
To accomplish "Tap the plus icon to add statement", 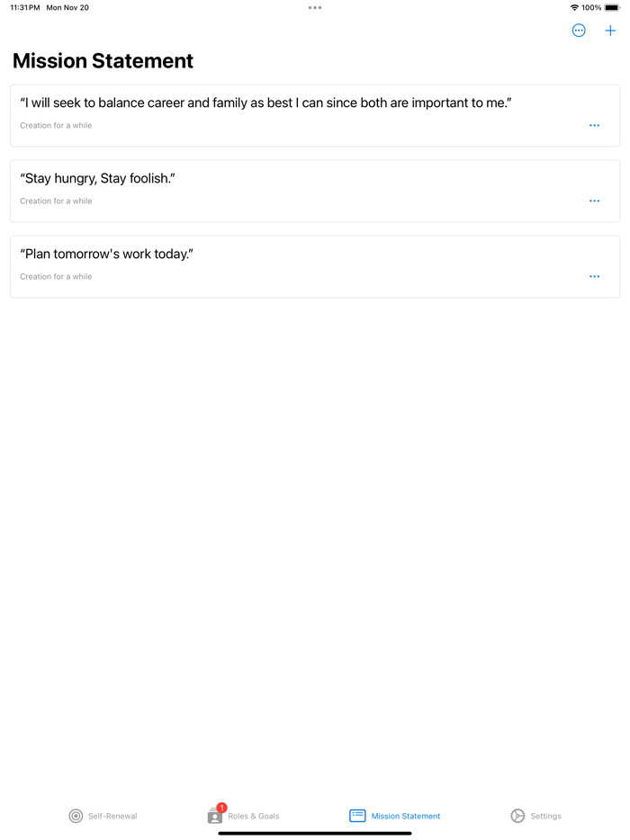I will click(x=610, y=31).
